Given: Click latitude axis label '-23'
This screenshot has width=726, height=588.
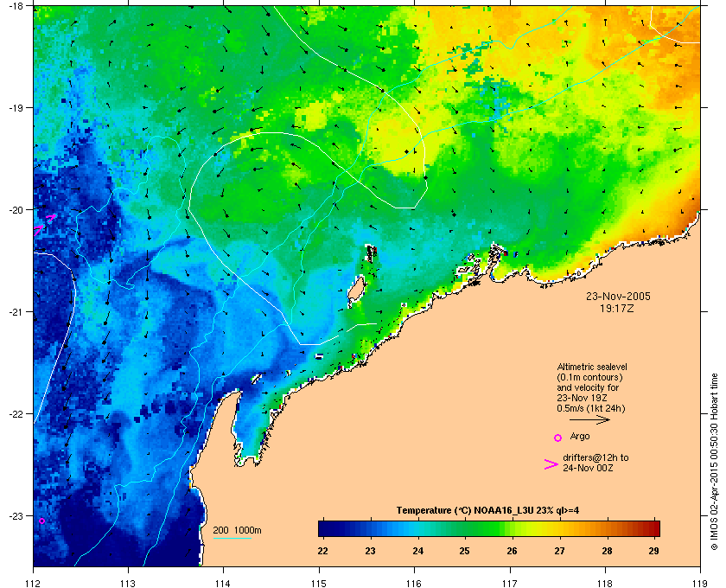Looking at the screenshot, I should 16,515.
